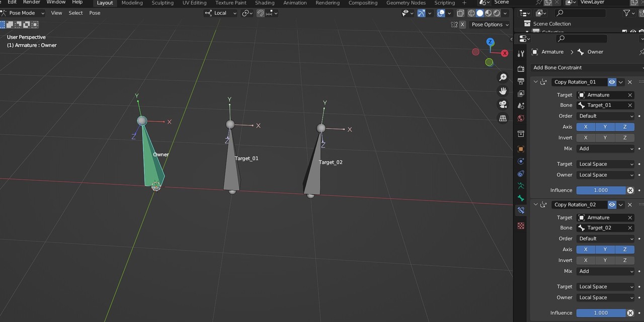This screenshot has height=322, width=644.
Task: Switch to the Modeling workspace tab
Action: 132,3
